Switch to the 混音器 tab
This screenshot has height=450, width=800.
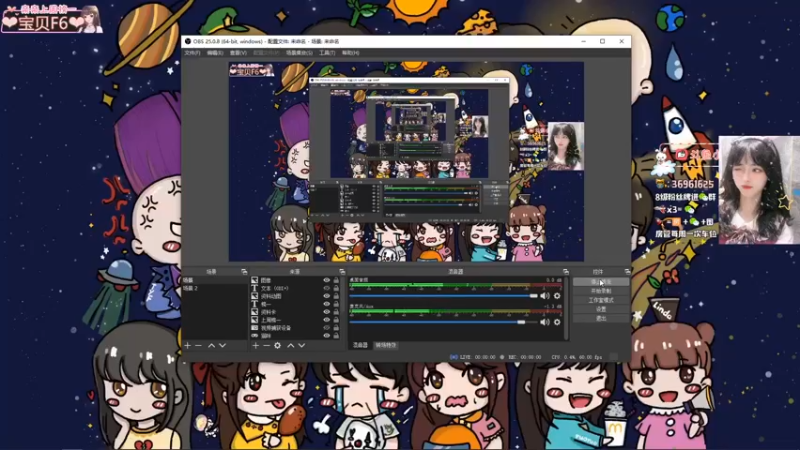tap(360, 345)
